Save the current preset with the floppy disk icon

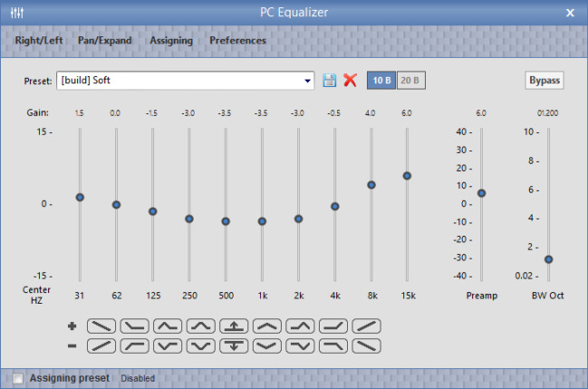pos(331,81)
